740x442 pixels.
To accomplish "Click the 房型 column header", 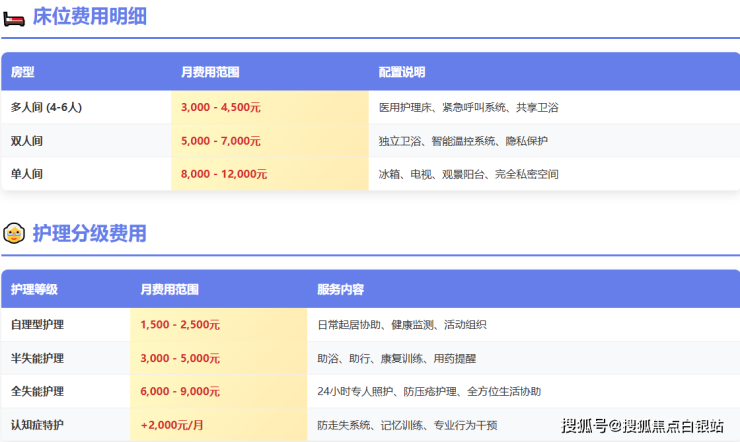I will pyautogui.click(x=23, y=72).
